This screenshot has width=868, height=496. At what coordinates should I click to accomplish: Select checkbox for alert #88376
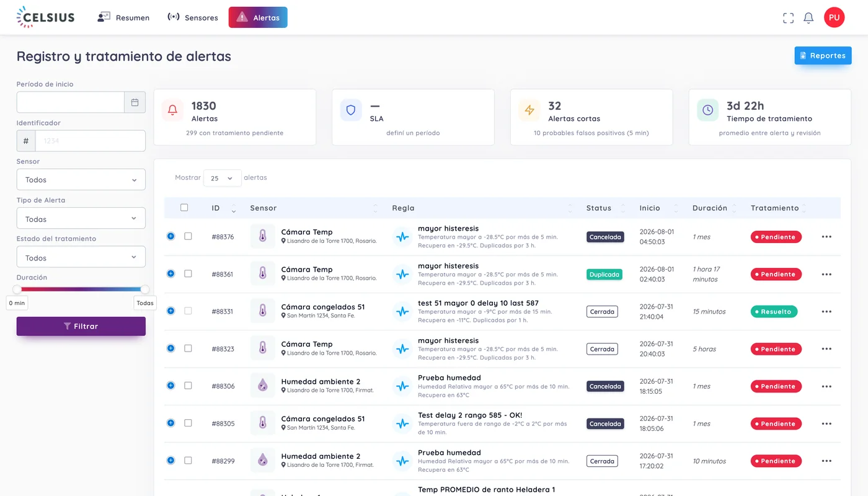[188, 236]
